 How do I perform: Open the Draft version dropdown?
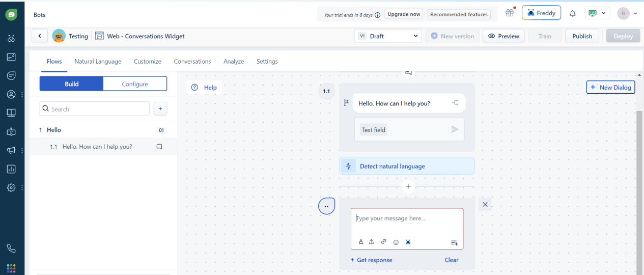coord(388,36)
